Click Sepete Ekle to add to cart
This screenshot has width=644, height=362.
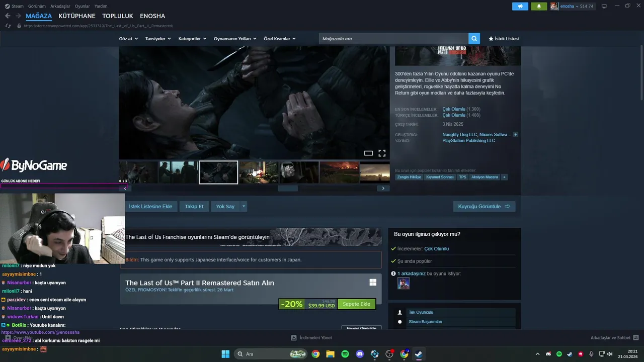(x=356, y=304)
